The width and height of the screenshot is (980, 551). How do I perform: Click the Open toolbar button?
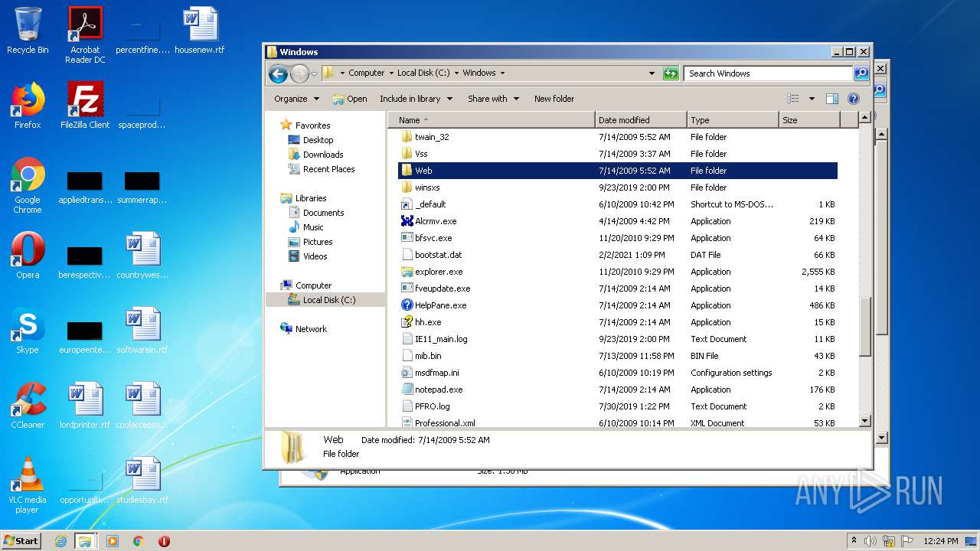(350, 99)
